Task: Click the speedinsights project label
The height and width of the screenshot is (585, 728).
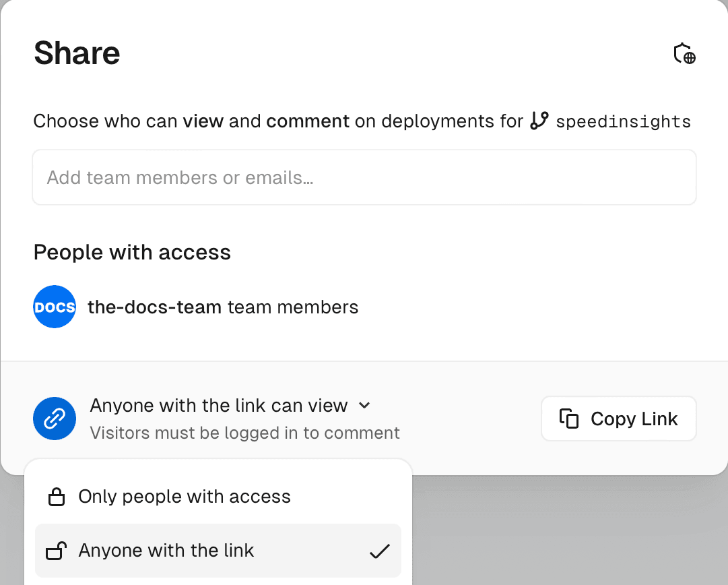Action: point(623,121)
